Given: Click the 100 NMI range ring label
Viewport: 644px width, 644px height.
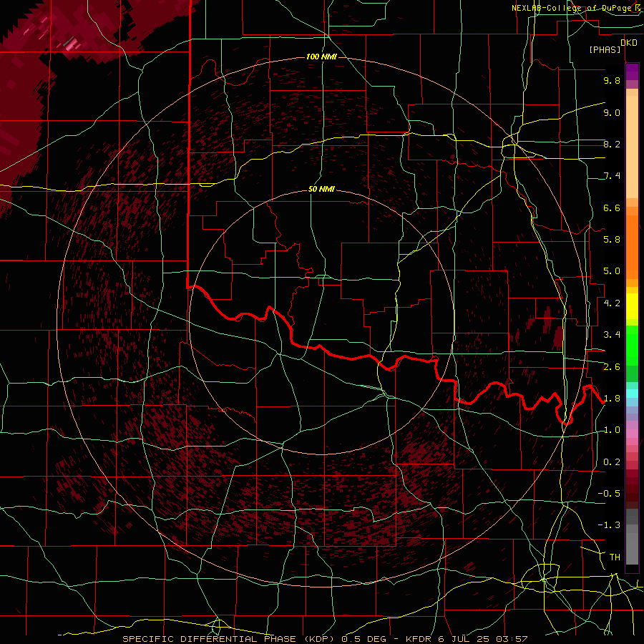Looking at the screenshot, I should click(x=321, y=57).
